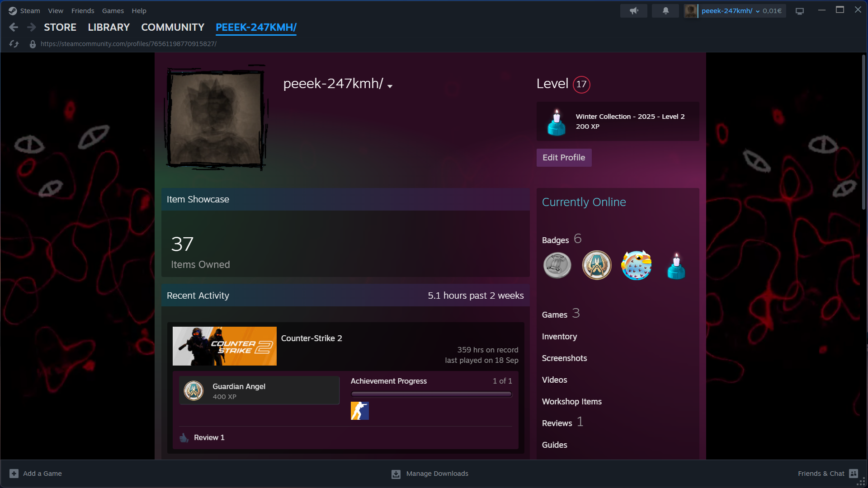
Task: Click the Edit Profile button
Action: point(564,158)
